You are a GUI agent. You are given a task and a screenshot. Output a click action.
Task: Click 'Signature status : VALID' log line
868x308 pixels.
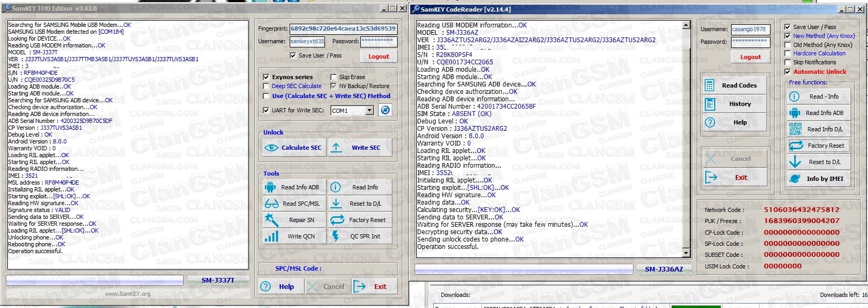point(39,210)
